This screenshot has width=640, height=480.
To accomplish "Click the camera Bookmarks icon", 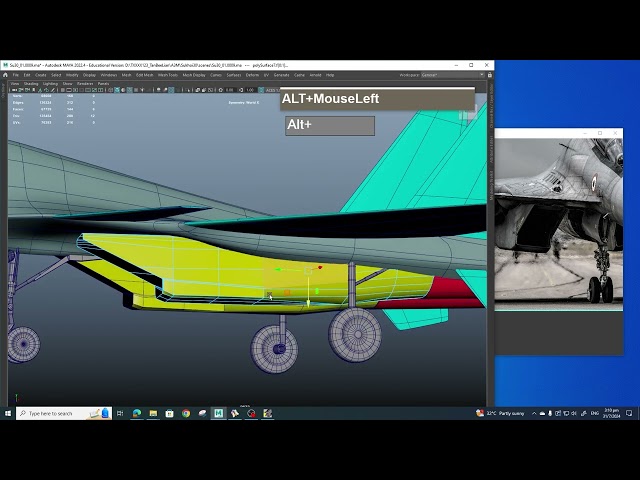I will (x=33, y=90).
